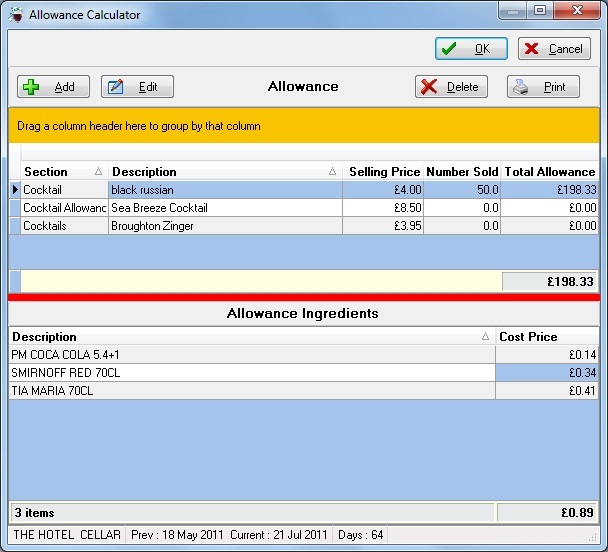
Task: Select the PM COCA COLA 5.4+1 ingredient
Action: 252,354
